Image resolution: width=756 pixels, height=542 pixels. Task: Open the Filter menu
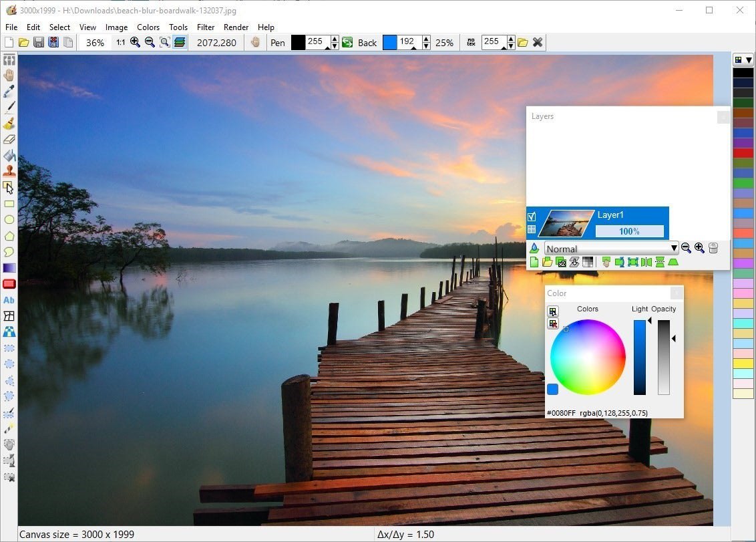point(206,27)
